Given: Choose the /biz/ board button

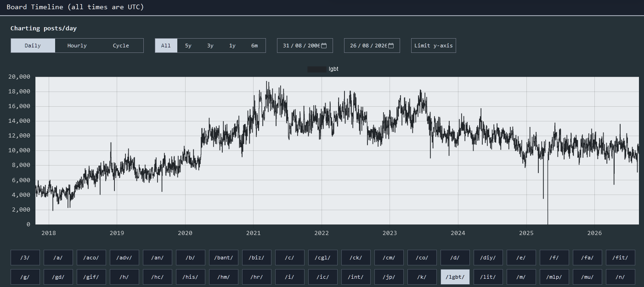Looking at the screenshot, I should tap(257, 258).
